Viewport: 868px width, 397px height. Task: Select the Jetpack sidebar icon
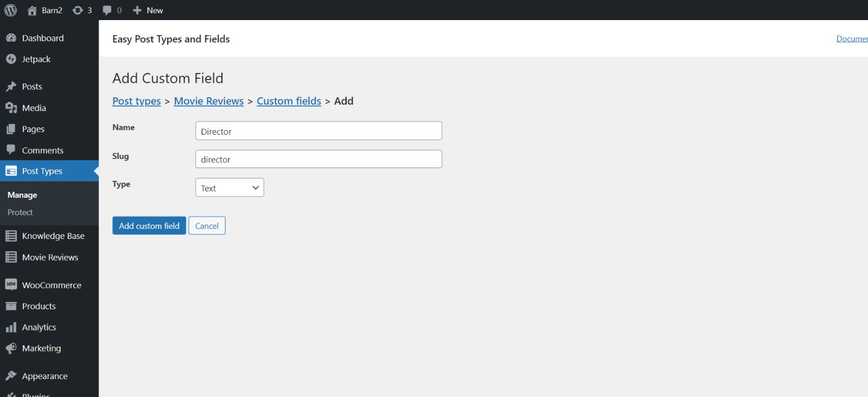[12, 59]
